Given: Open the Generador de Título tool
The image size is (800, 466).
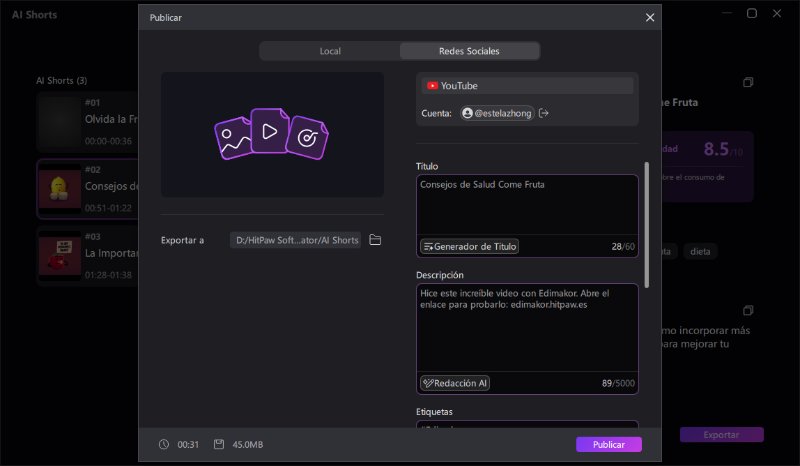Looking at the screenshot, I should pos(469,247).
